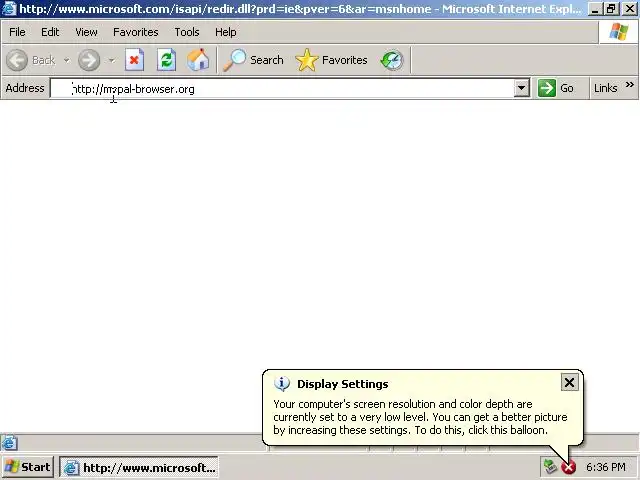This screenshot has width=640, height=480.
Task: Open the Tools menu
Action: 187,32
